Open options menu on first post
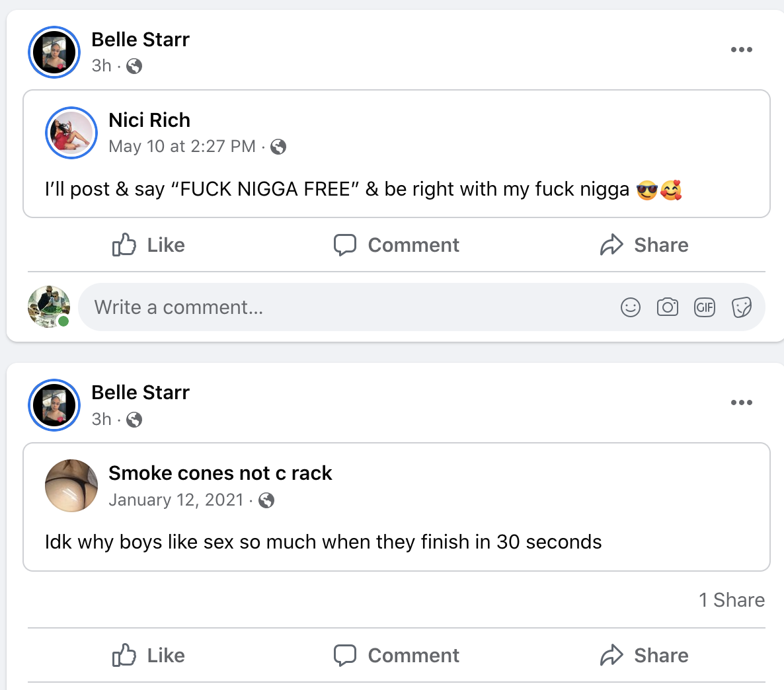Image resolution: width=784 pixels, height=690 pixels. (741, 50)
